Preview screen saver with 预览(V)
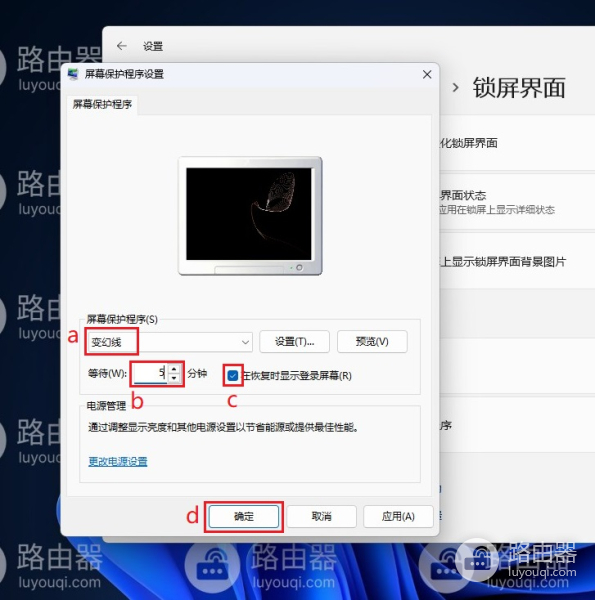Screen dimensions: 595x600 pyautogui.click(x=372, y=341)
